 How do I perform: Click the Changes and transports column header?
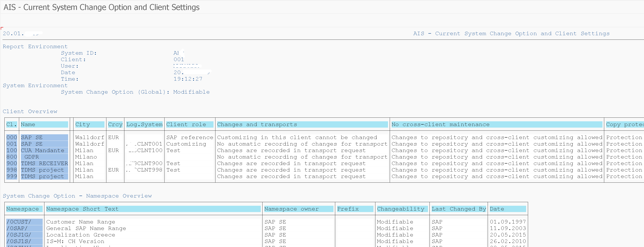click(302, 125)
